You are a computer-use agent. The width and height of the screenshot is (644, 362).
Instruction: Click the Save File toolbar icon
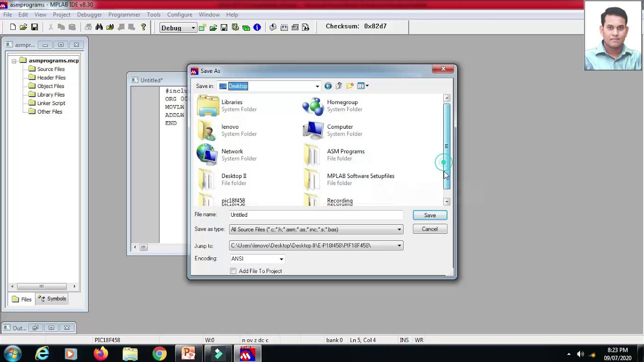pos(34,27)
